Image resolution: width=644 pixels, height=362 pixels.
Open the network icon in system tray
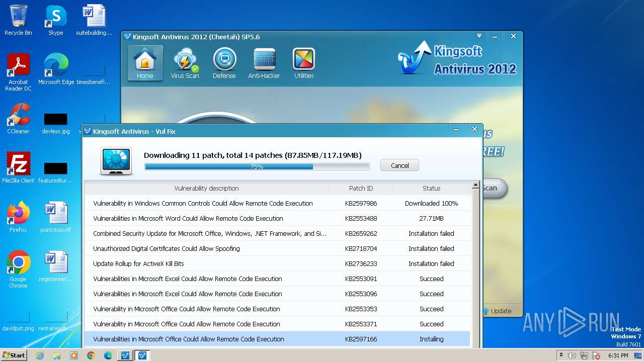[x=585, y=355]
